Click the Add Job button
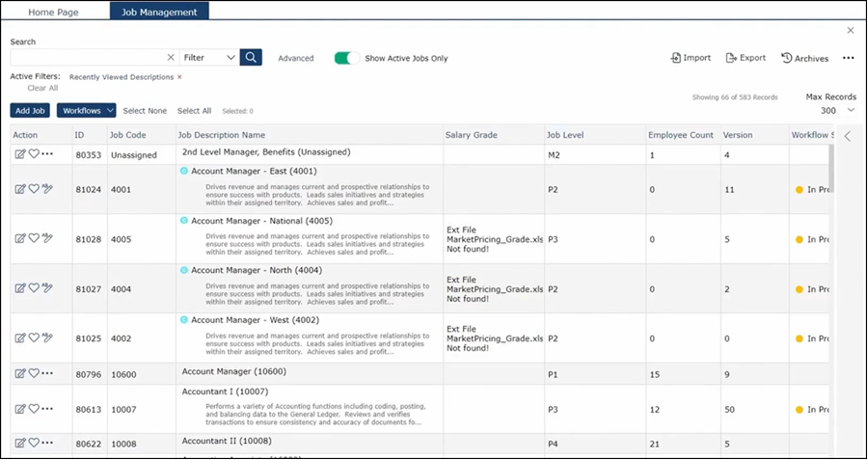Image resolution: width=868 pixels, height=460 pixels. coord(31,111)
